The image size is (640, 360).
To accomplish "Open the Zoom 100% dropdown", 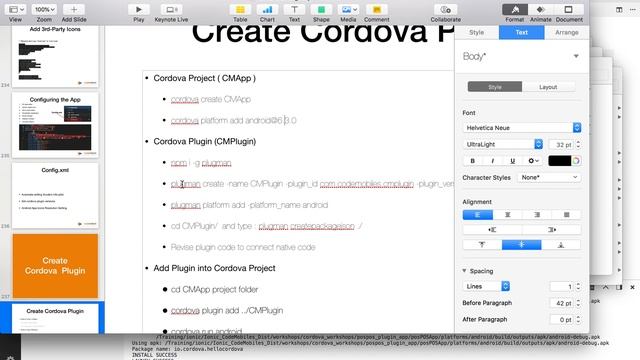I will 44,9.
